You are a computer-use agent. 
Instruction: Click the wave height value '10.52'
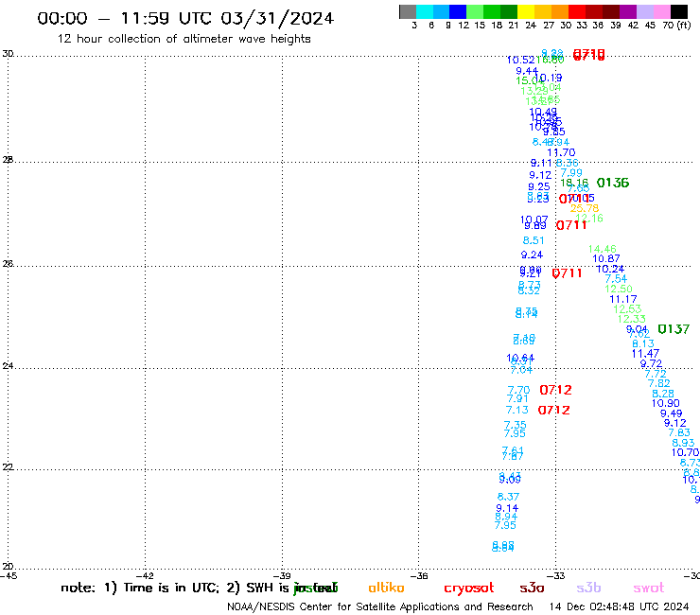click(520, 60)
